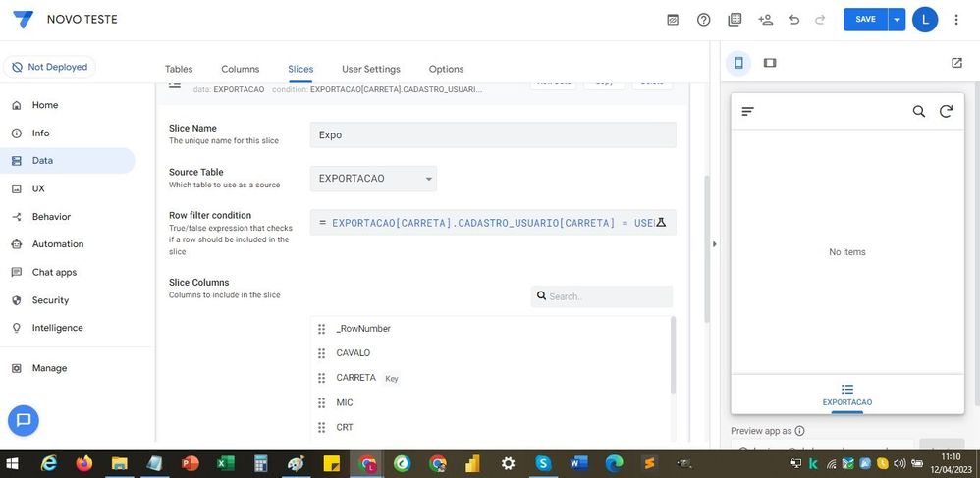Click the share app add-person icon
The width and height of the screenshot is (980, 478).
tap(765, 20)
